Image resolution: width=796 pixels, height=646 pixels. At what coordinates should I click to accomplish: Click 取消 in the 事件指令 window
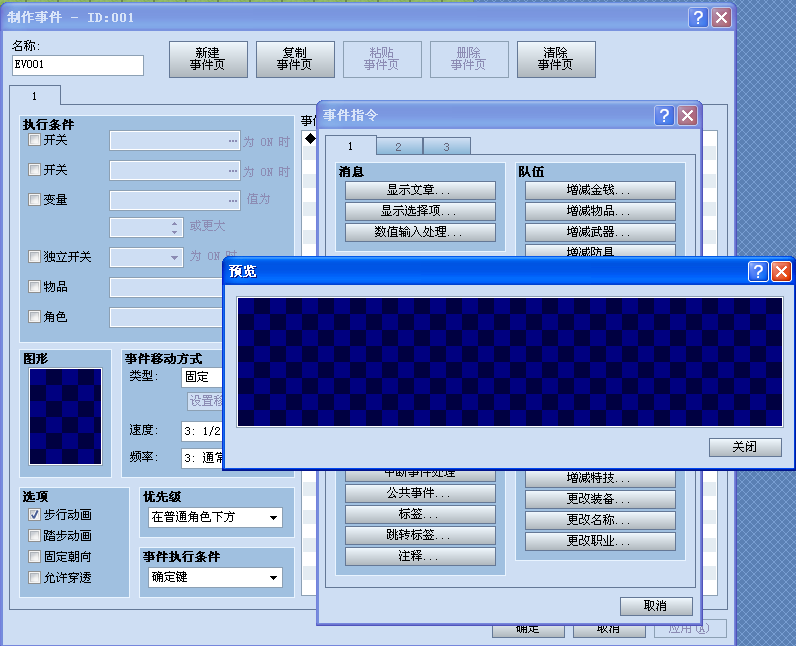click(x=656, y=606)
